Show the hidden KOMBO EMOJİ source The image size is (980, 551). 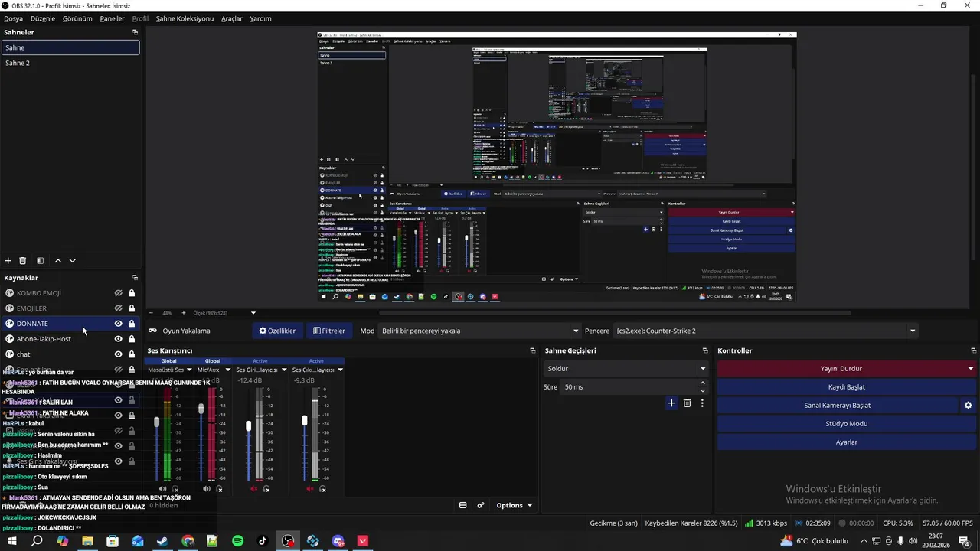click(119, 293)
